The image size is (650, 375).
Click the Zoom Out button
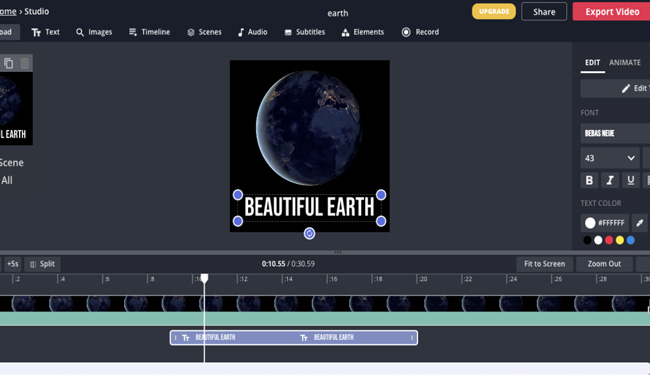click(x=604, y=264)
